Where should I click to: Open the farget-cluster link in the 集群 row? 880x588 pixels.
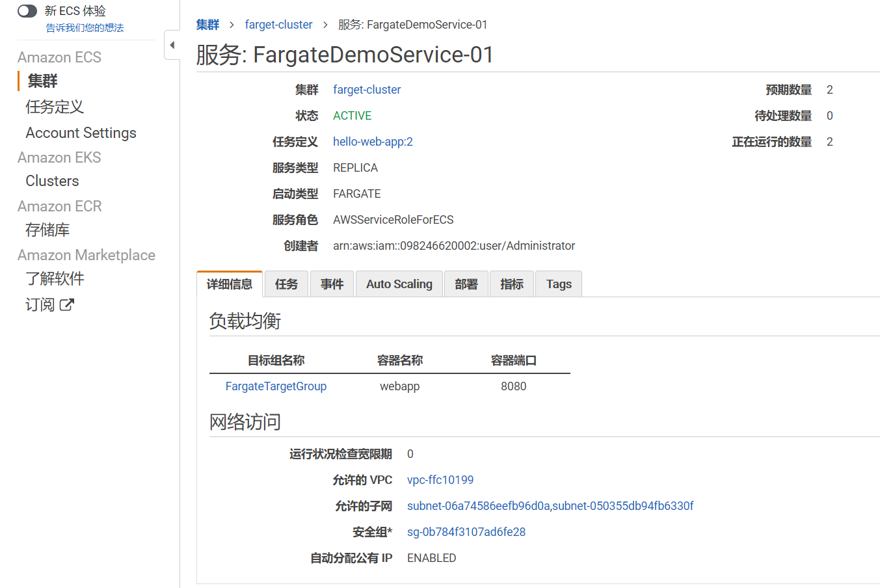click(x=367, y=90)
